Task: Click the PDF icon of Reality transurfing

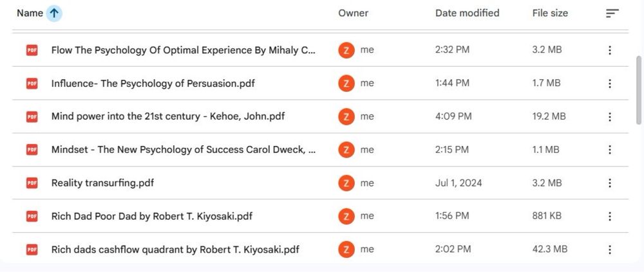Action: pos(32,183)
